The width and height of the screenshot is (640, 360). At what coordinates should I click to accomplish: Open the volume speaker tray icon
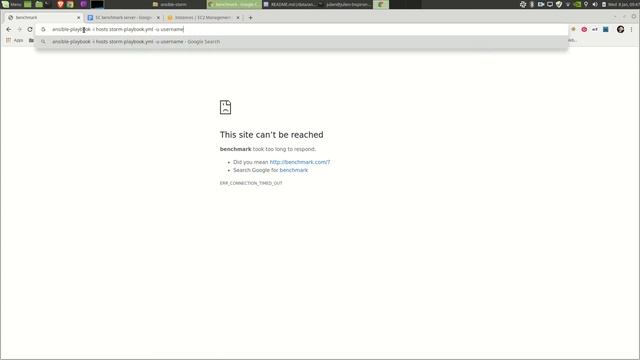(595, 4)
